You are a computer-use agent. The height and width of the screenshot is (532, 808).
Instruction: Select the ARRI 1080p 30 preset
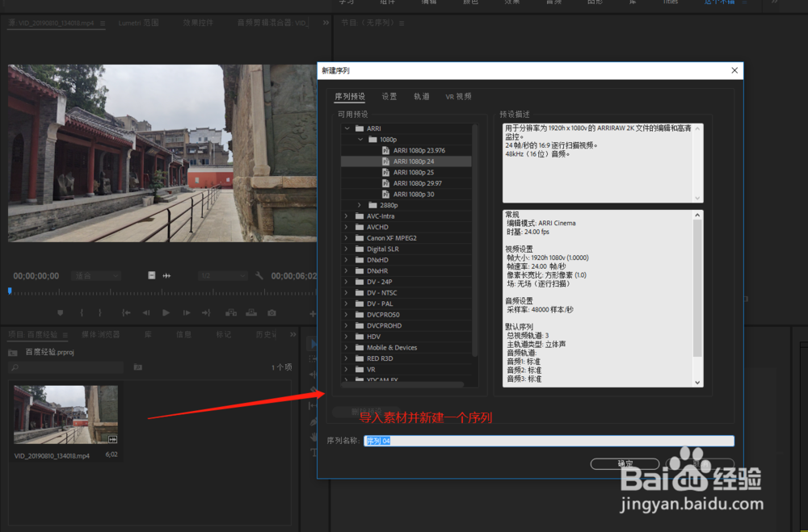[x=406, y=195]
